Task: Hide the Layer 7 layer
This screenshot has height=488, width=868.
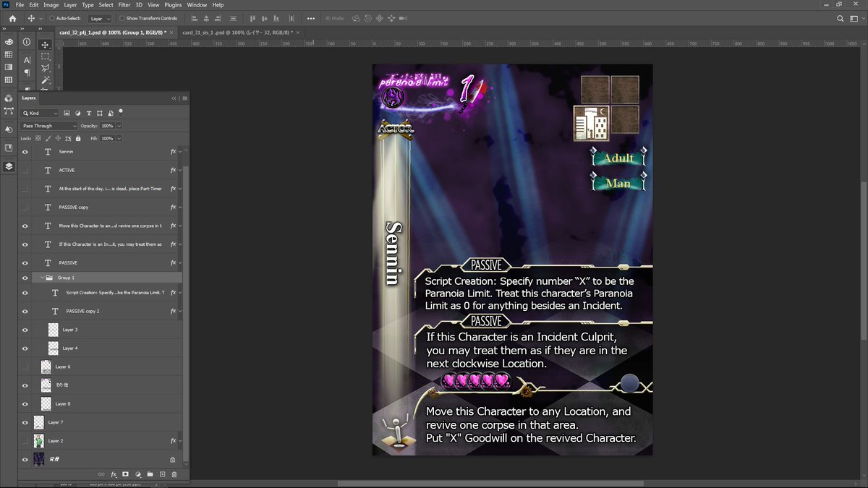Action: (x=25, y=422)
